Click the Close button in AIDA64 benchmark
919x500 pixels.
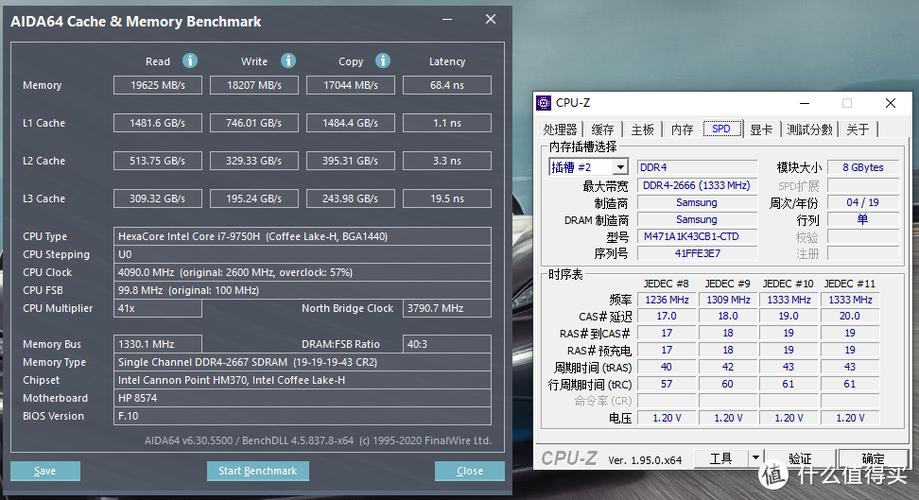[x=469, y=471]
